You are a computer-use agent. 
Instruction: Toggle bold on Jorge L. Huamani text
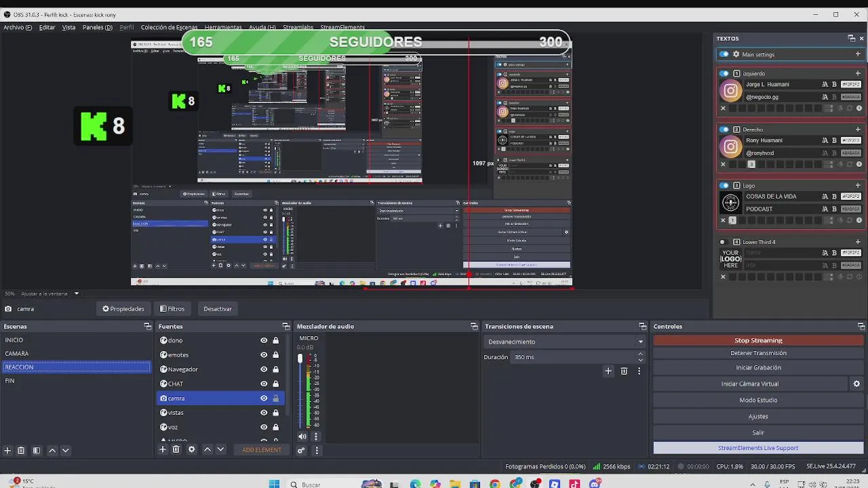(834, 85)
